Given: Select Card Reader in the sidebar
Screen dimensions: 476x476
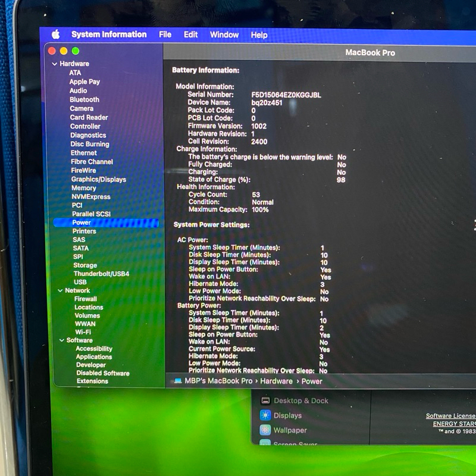Looking at the screenshot, I should pyautogui.click(x=89, y=117).
